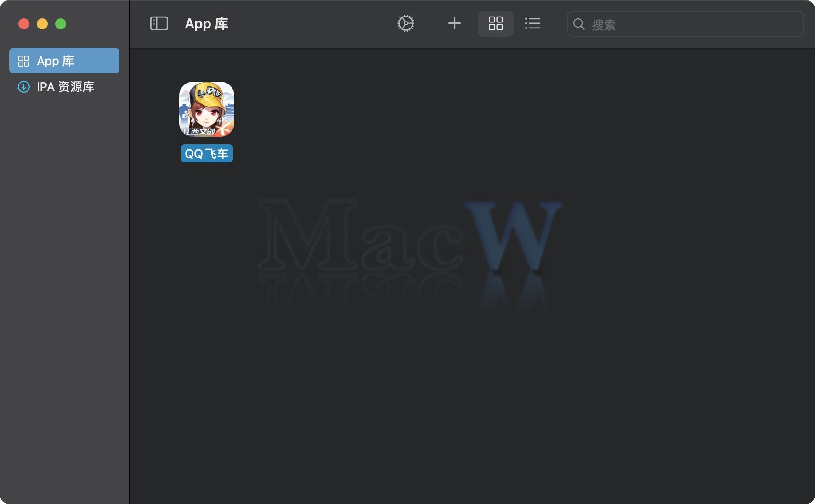This screenshot has width=815, height=504.
Task: Toggle the sidebar panel icon
Action: [x=159, y=23]
